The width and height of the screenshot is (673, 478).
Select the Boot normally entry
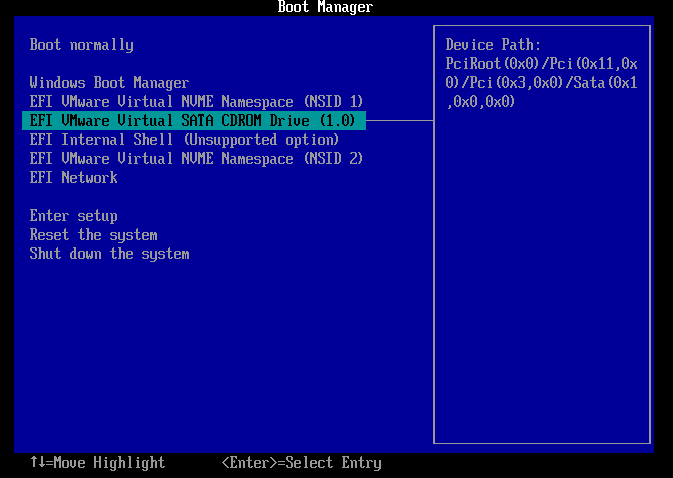point(81,45)
